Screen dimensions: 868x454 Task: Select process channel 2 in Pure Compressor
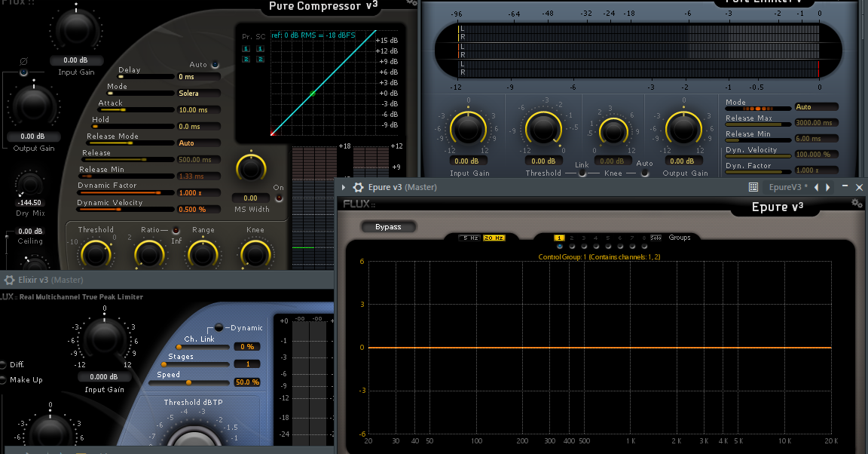tap(246, 59)
